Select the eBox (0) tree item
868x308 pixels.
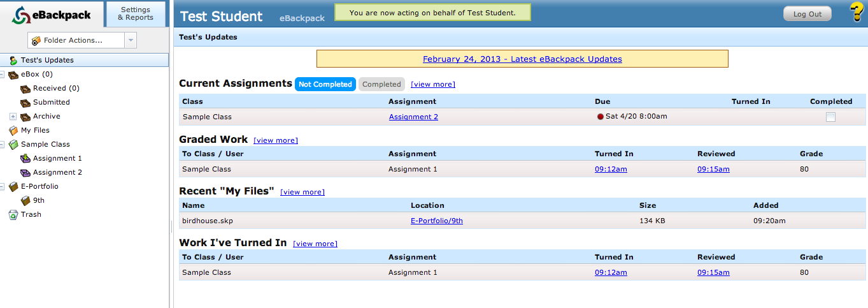coord(37,75)
